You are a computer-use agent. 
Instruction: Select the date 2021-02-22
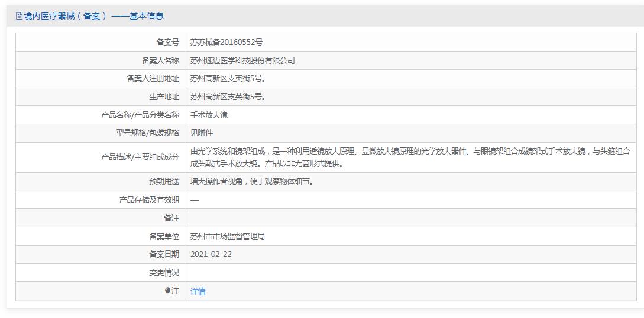pyautogui.click(x=211, y=254)
